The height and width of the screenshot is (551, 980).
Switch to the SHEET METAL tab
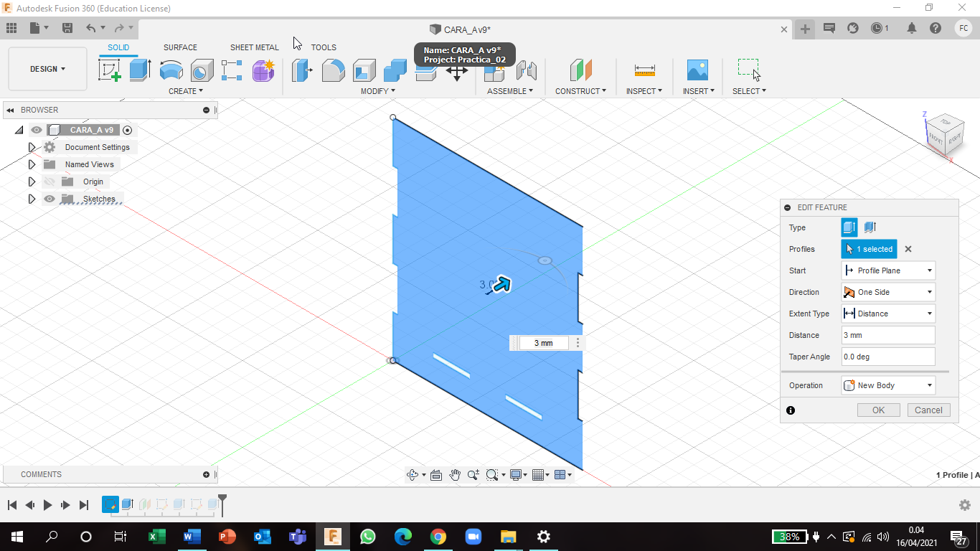(x=255, y=47)
